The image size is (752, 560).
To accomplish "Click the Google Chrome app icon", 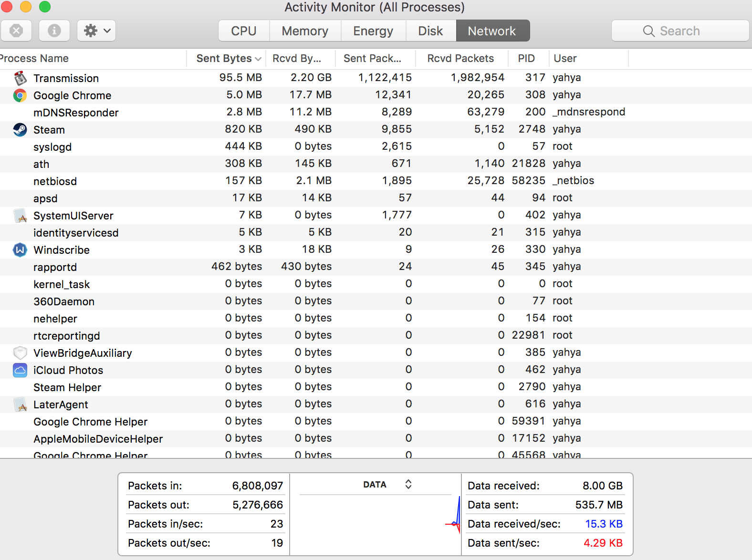I will click(20, 95).
